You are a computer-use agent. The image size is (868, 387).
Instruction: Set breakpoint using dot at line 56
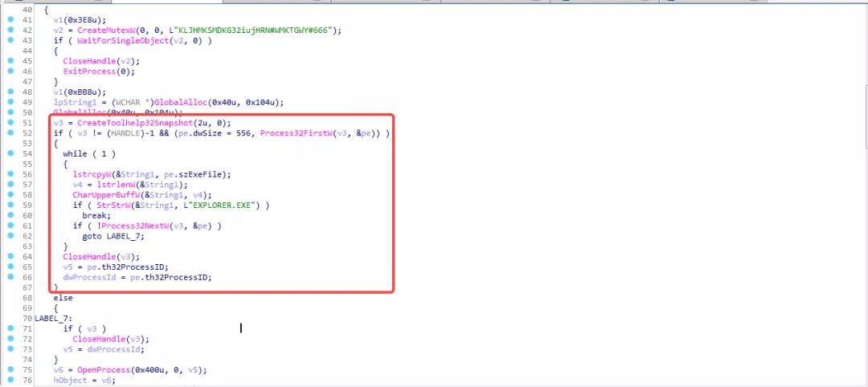coord(10,173)
